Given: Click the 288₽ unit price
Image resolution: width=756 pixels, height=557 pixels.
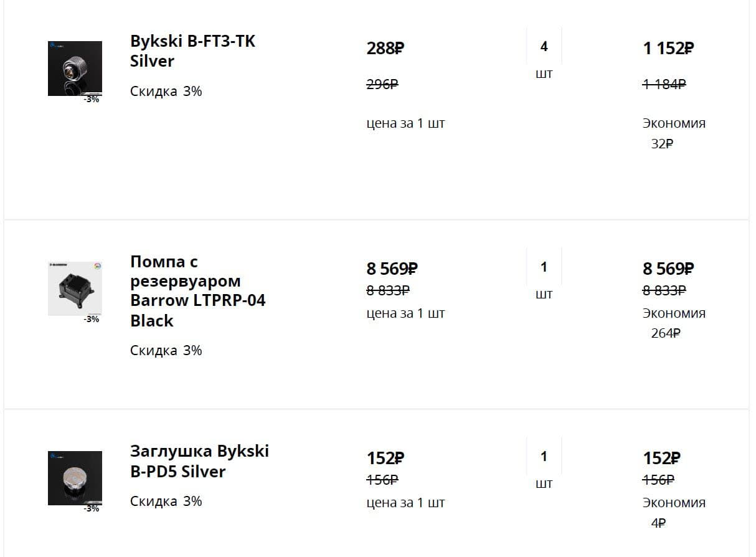Looking at the screenshot, I should point(385,49).
